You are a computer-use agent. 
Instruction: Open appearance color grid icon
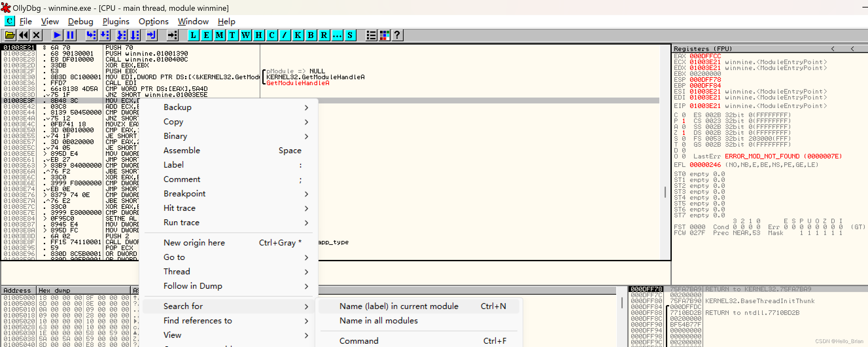pos(384,35)
